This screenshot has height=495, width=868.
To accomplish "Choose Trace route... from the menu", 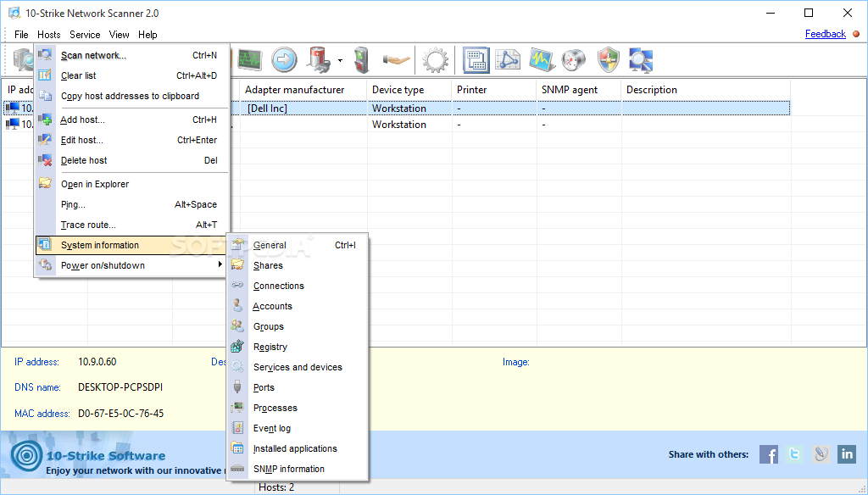I will 131,225.
